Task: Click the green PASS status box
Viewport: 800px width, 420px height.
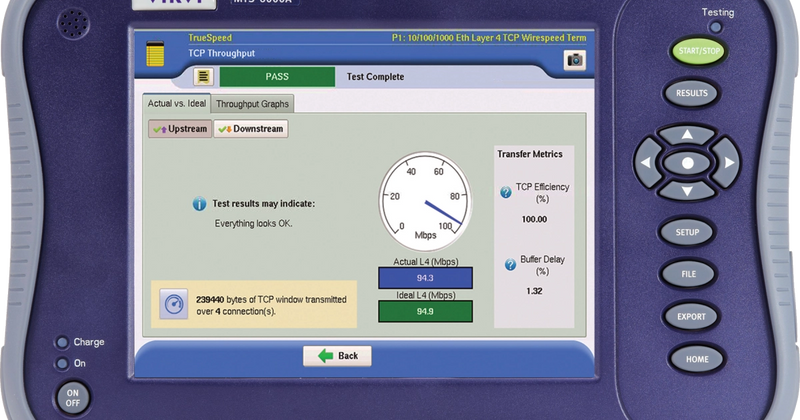Action: (277, 77)
